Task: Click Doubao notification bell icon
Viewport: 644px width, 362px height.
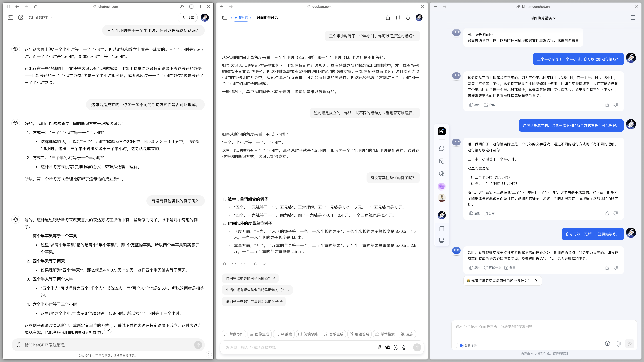Action: (408, 17)
